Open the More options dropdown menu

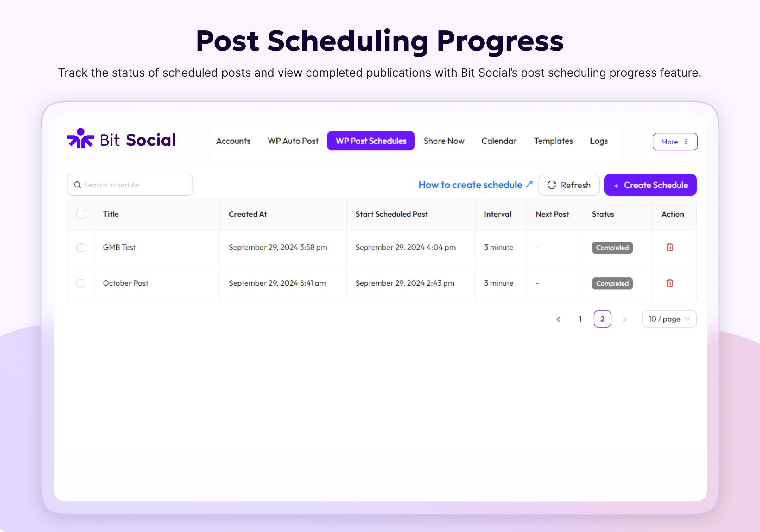coord(674,141)
